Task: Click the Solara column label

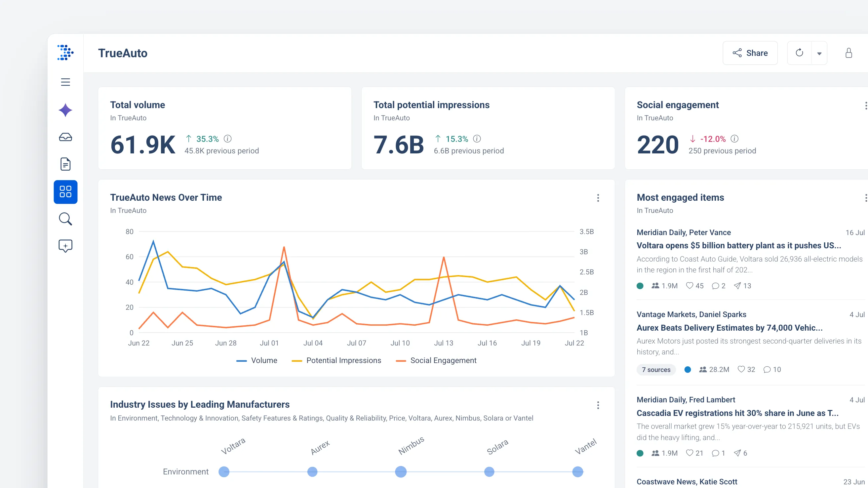Action: (498, 447)
